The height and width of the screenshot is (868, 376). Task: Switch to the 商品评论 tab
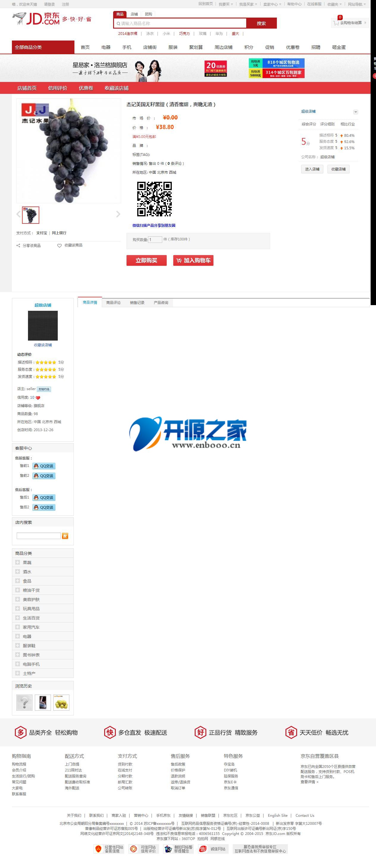(x=113, y=302)
